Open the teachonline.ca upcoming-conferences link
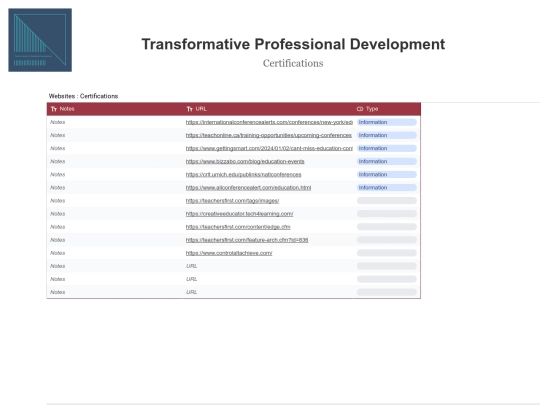This screenshot has height=405, width=540. [269, 135]
